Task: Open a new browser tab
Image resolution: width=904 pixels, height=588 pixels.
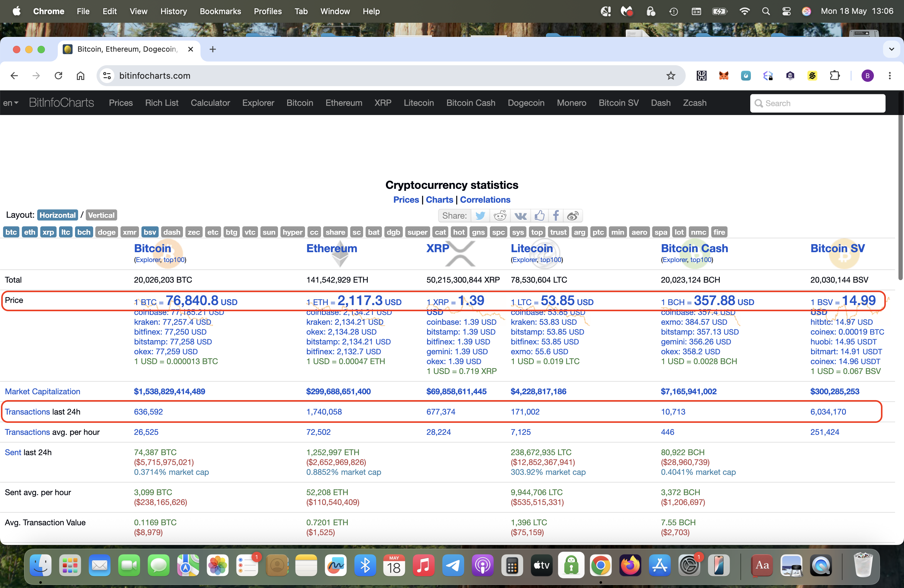Action: pos(213,49)
